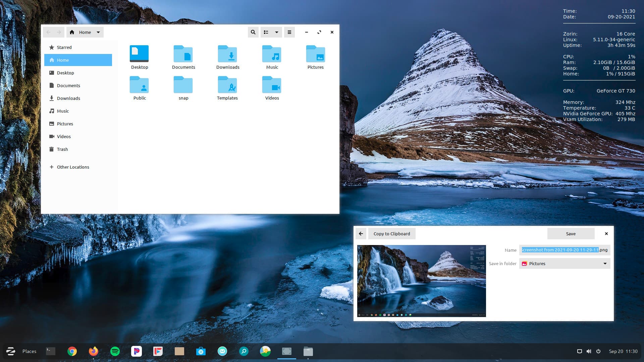Select Starred in the sidebar

64,47
